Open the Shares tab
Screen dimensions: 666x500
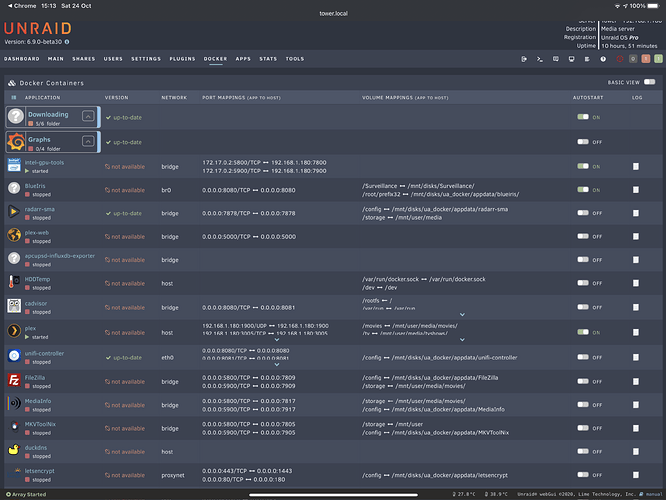[x=84, y=59]
